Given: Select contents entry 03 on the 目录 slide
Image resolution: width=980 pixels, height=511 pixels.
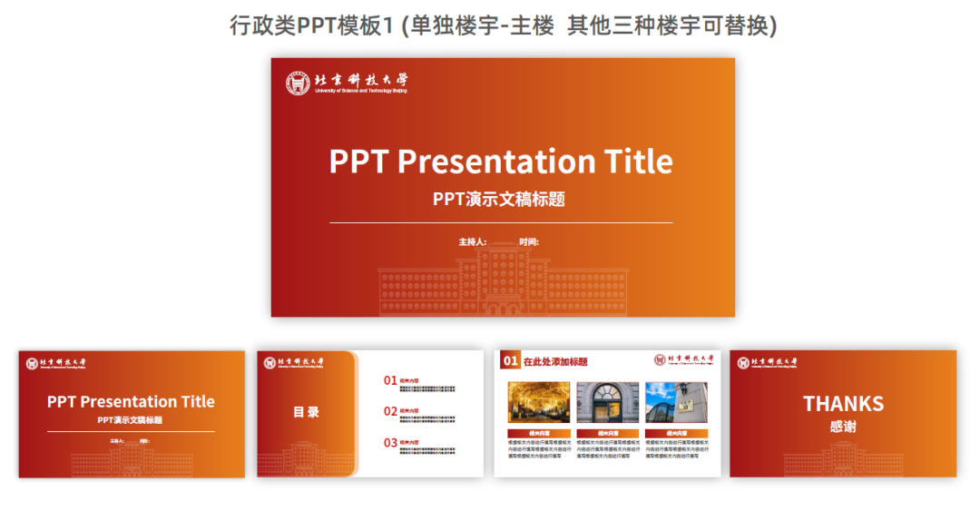Looking at the screenshot, I should coord(419,446).
